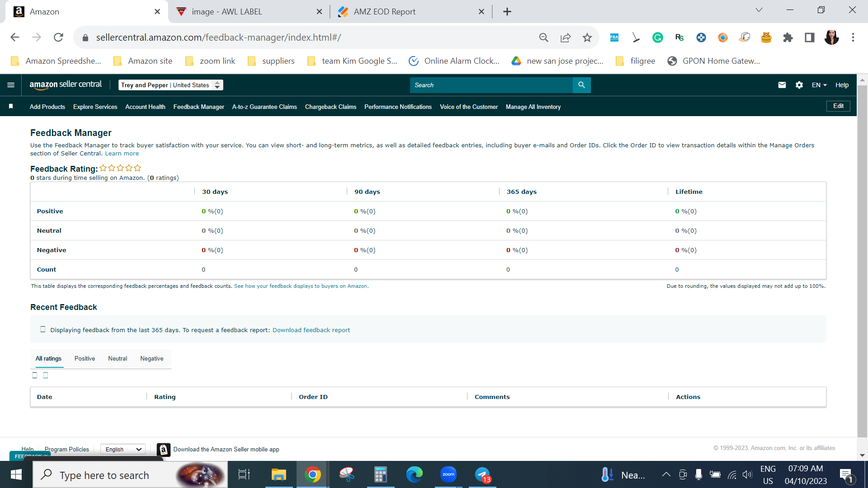Close the AMZ EOD Report tab
Viewport: 868px width, 488px height.
pos(481,12)
